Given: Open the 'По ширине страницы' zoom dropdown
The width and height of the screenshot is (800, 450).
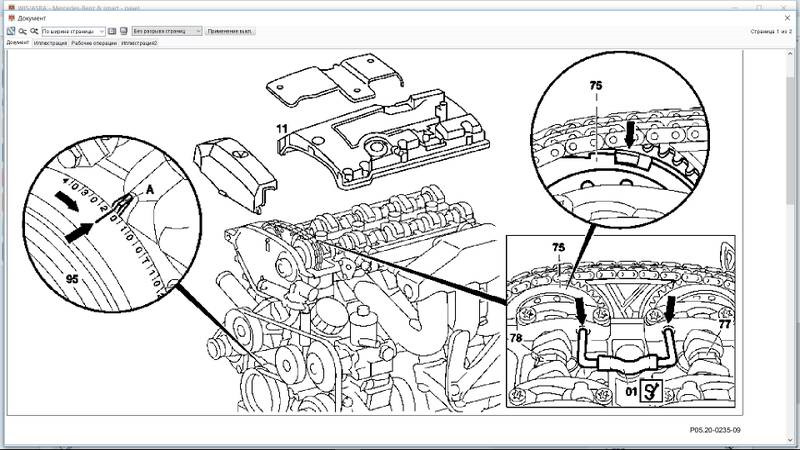Looking at the screenshot, I should tap(73, 31).
